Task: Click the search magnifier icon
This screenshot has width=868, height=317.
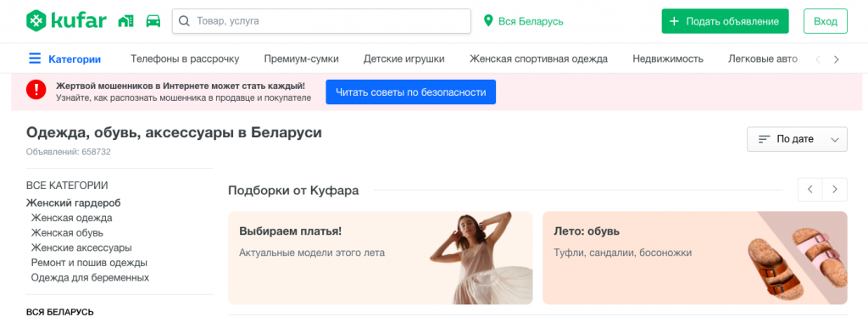Action: pyautogui.click(x=184, y=21)
